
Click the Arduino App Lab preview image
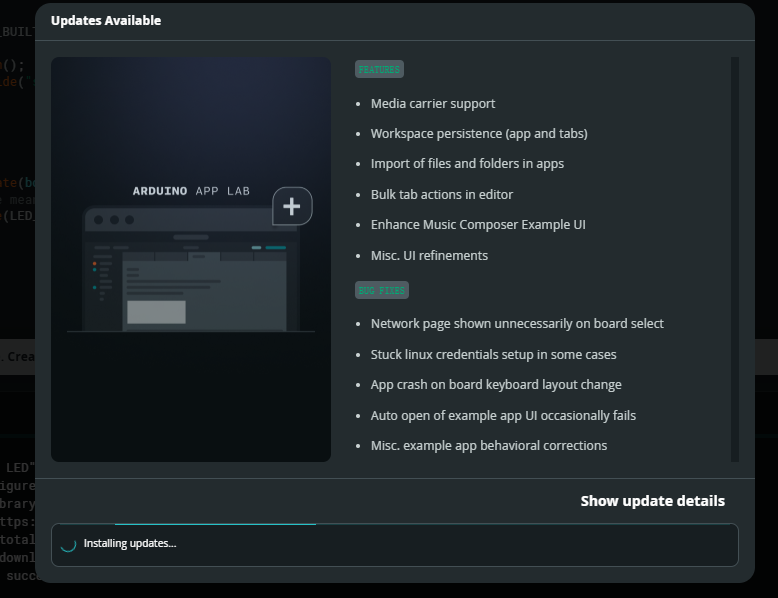tap(191, 259)
